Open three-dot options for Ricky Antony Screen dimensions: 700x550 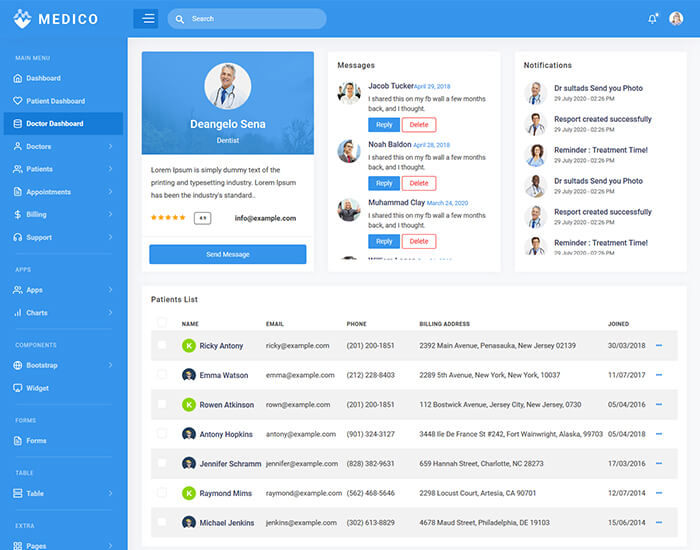[659, 345]
